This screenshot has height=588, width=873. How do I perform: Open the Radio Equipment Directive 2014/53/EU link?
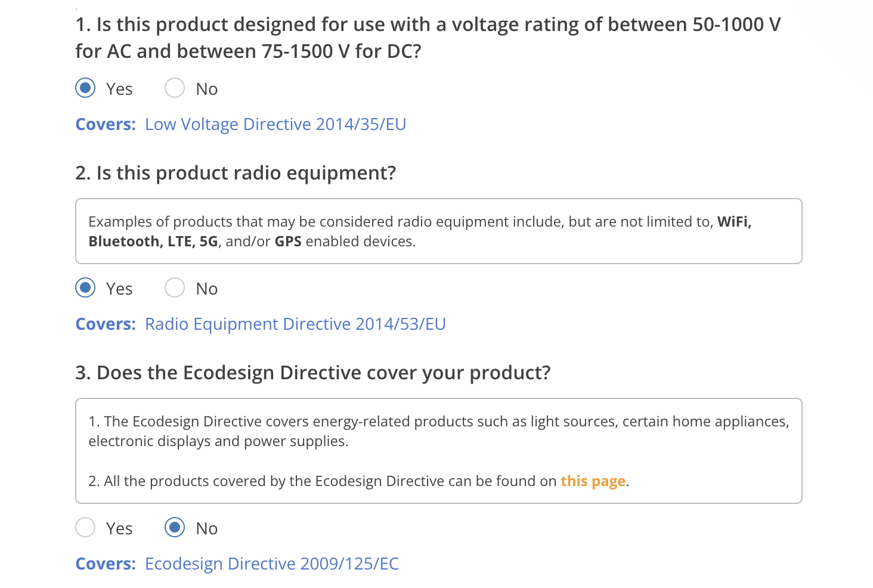[295, 324]
